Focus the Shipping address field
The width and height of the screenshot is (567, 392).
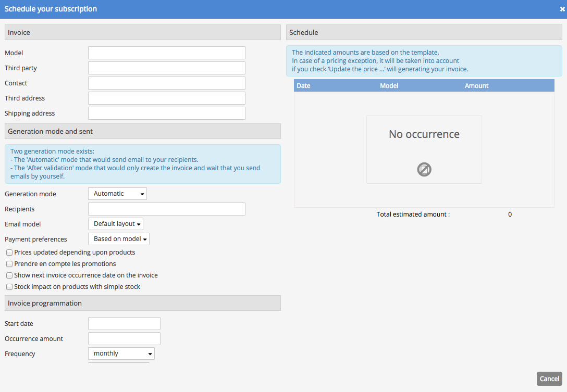[167, 113]
